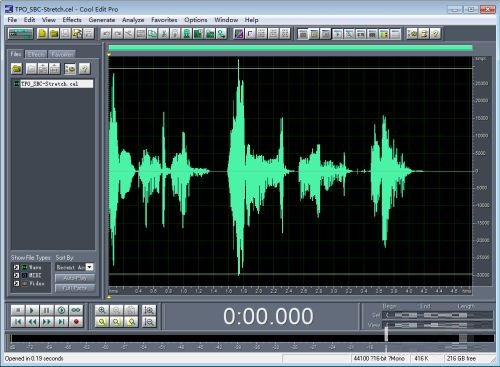Toggle spectral view with the purple diagonal icon
The width and height of the screenshot is (500, 367).
pos(239,34)
